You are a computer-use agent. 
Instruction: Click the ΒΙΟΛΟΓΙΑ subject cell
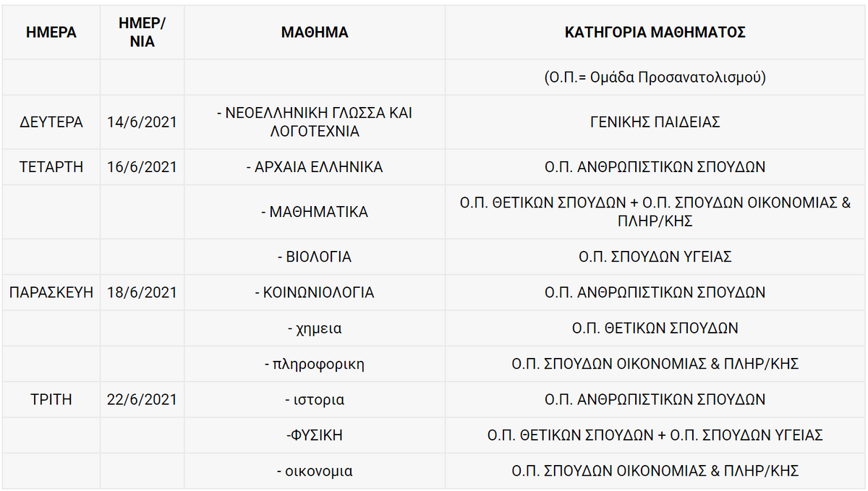coord(315,257)
